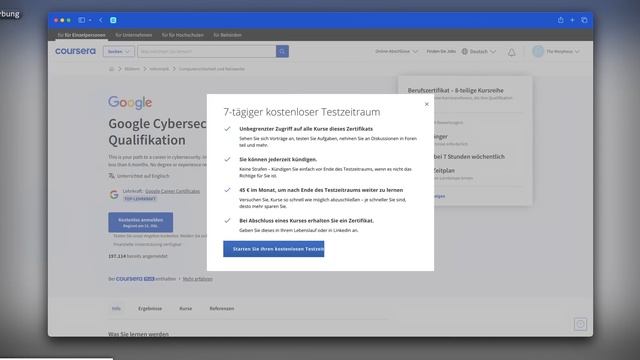The width and height of the screenshot is (640, 360).
Task: Click the search magnifier button
Action: tap(282, 51)
